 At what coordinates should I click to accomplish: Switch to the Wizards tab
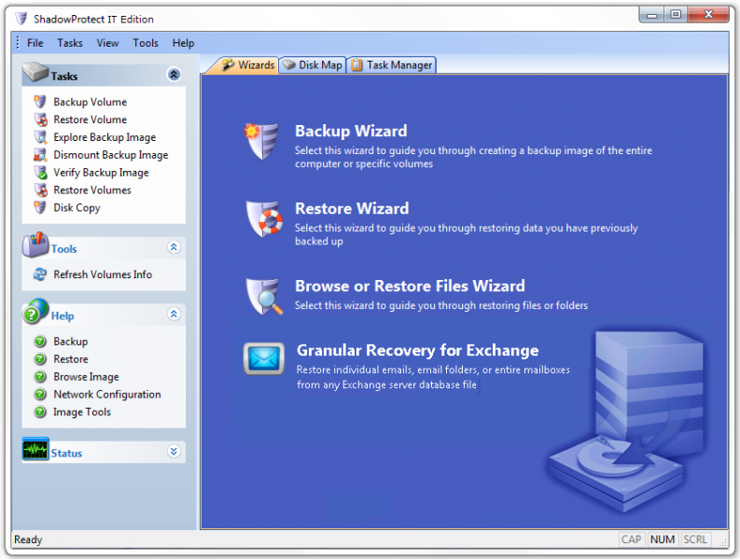(247, 64)
